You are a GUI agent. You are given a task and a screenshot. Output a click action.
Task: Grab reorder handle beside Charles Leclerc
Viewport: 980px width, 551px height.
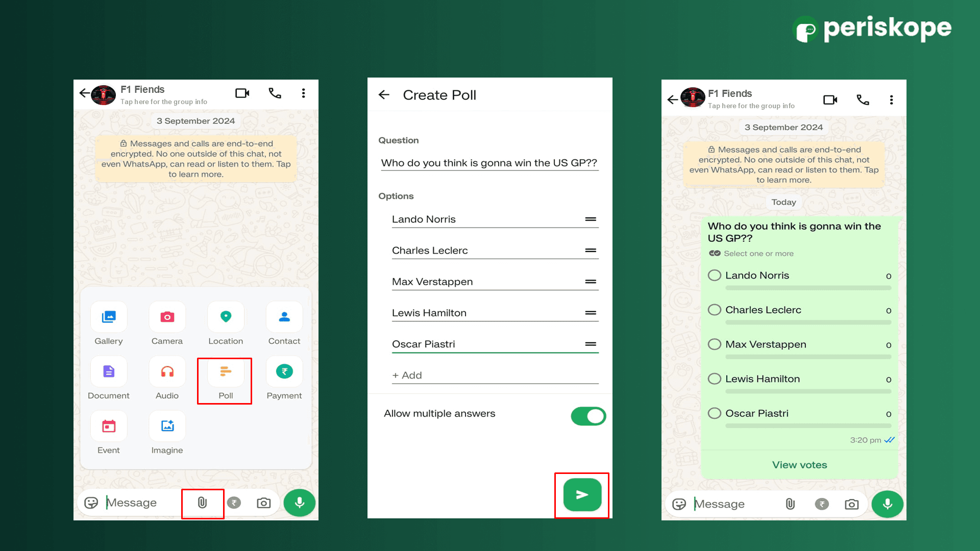[591, 251]
